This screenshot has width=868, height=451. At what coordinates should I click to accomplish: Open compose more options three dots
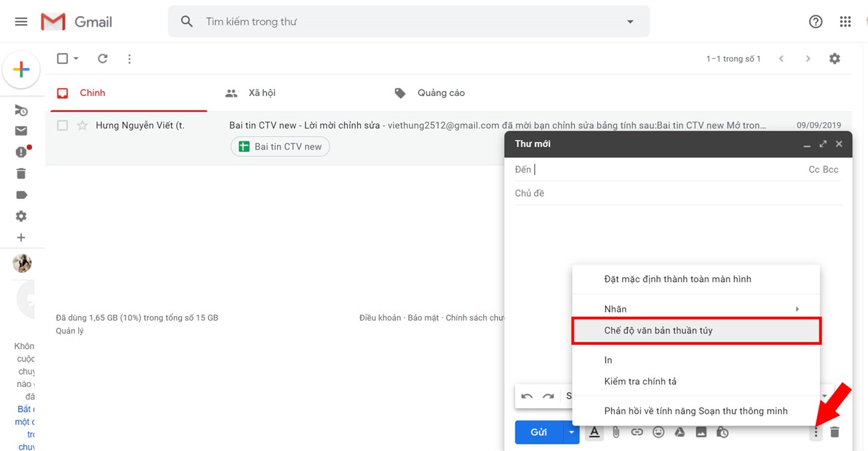coord(815,432)
